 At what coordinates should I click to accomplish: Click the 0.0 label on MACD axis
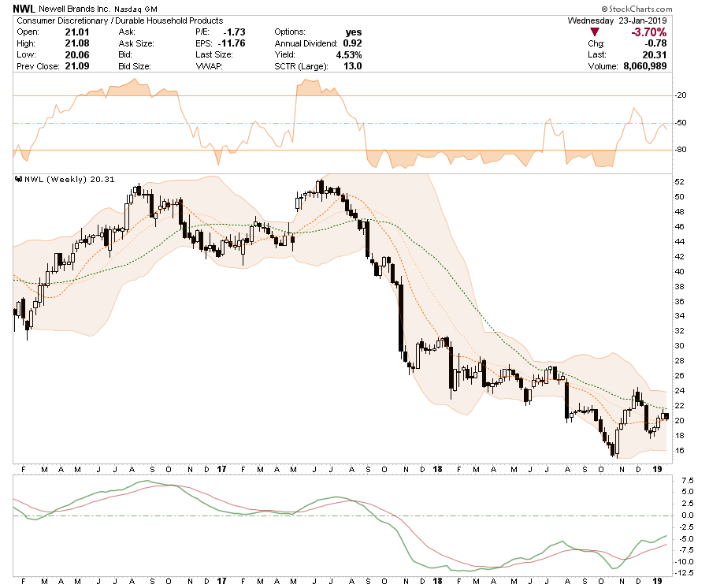[688, 515]
